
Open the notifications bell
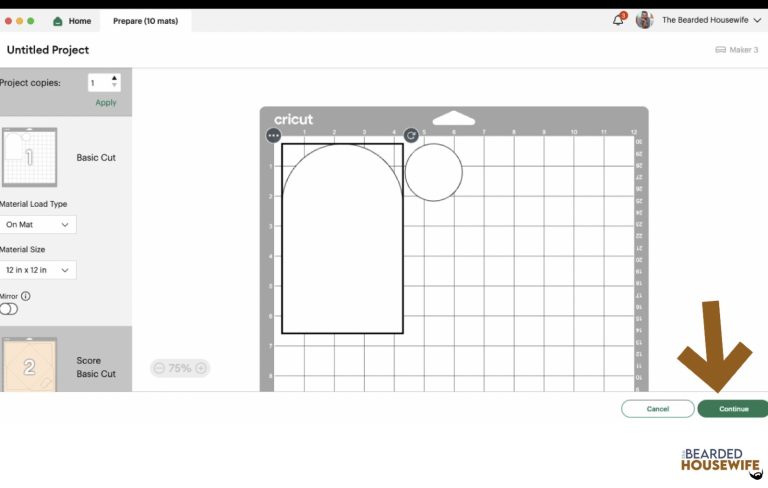click(618, 20)
